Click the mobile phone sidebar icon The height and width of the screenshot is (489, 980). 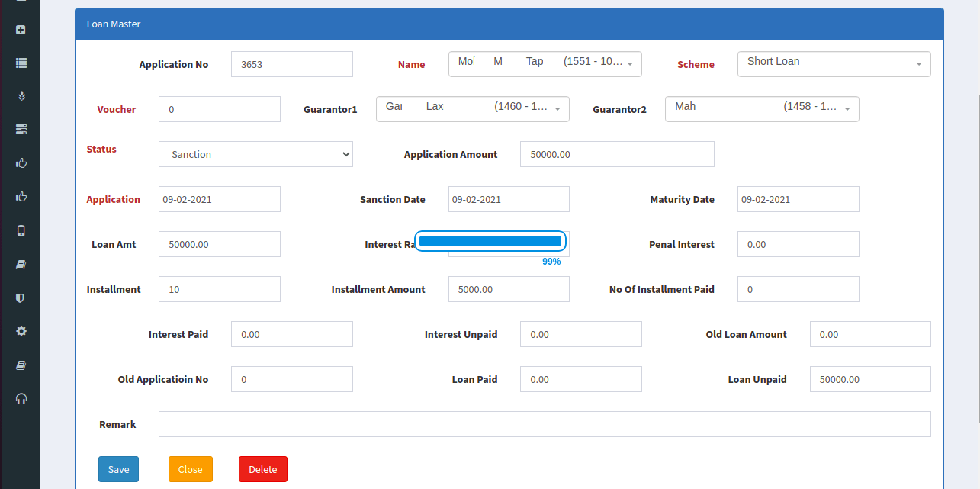21,230
